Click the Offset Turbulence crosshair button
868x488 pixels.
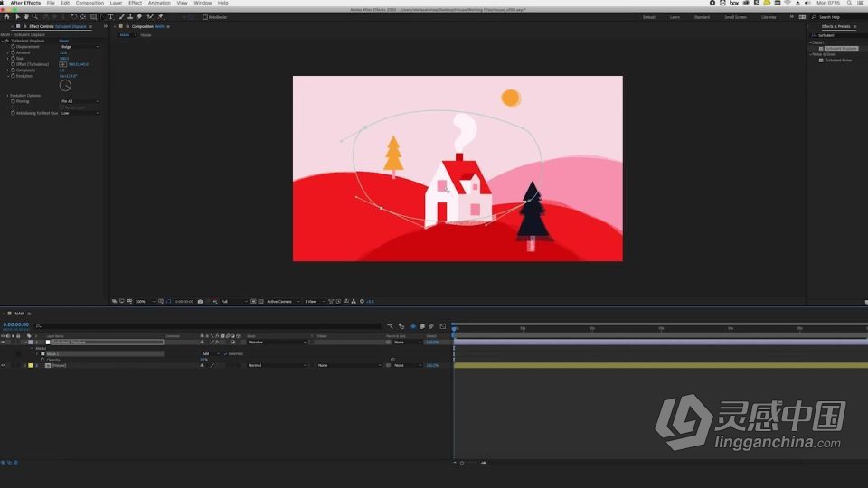click(x=63, y=65)
